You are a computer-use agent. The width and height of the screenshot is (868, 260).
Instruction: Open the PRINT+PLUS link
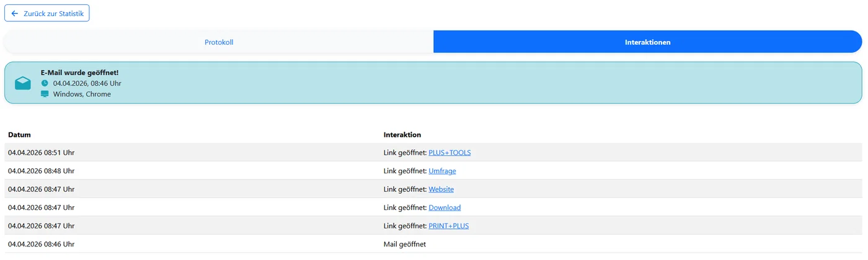click(449, 226)
